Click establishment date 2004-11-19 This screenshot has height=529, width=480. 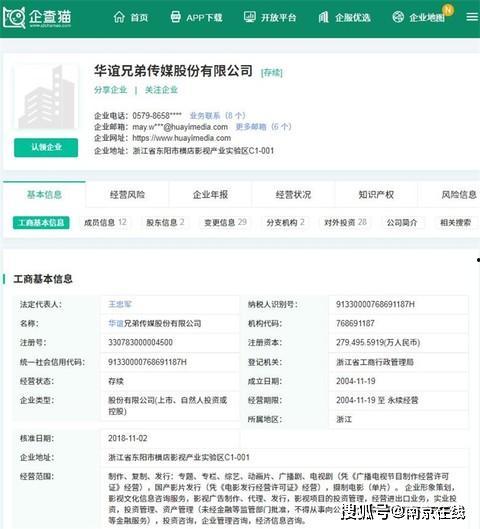[356, 381]
